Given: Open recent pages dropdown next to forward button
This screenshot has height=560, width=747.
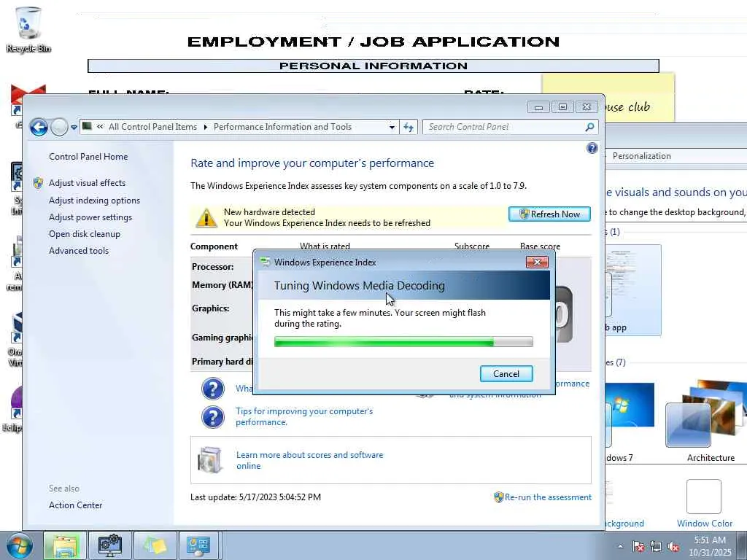Looking at the screenshot, I should [x=74, y=127].
